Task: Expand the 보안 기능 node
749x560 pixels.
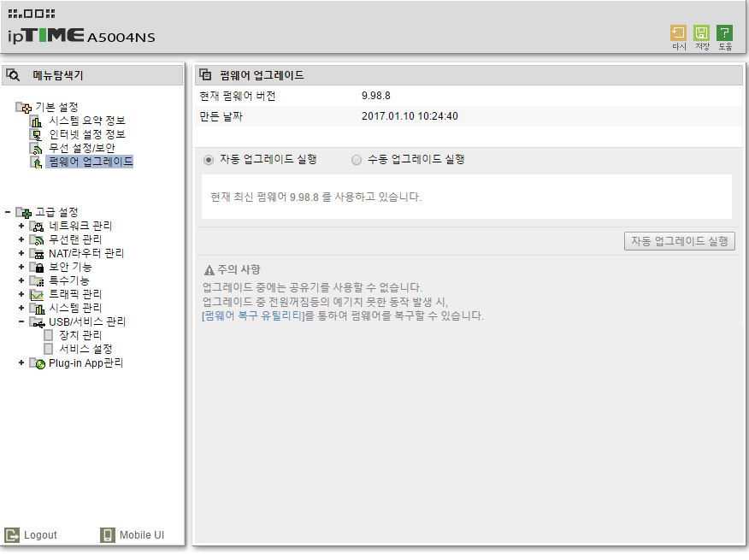Action: tap(21, 267)
